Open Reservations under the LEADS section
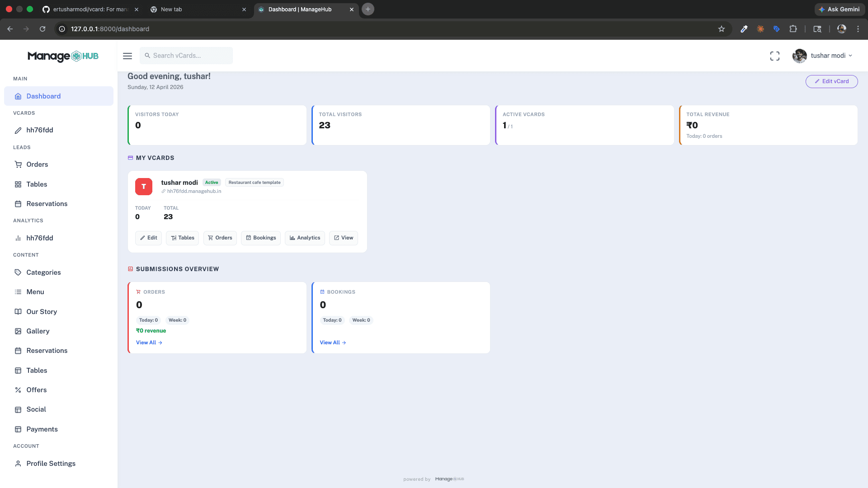 coord(59,204)
